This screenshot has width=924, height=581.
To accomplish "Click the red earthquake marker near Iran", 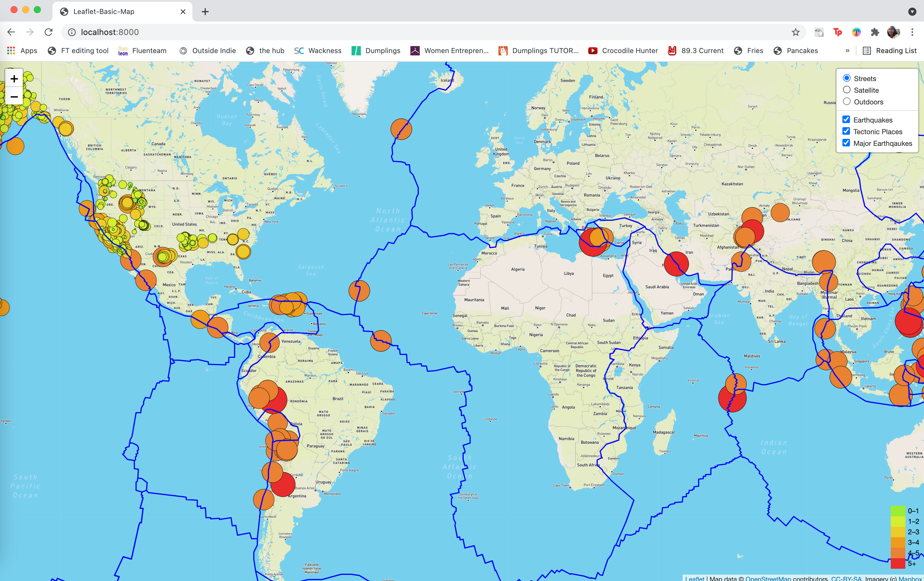I will point(676,264).
